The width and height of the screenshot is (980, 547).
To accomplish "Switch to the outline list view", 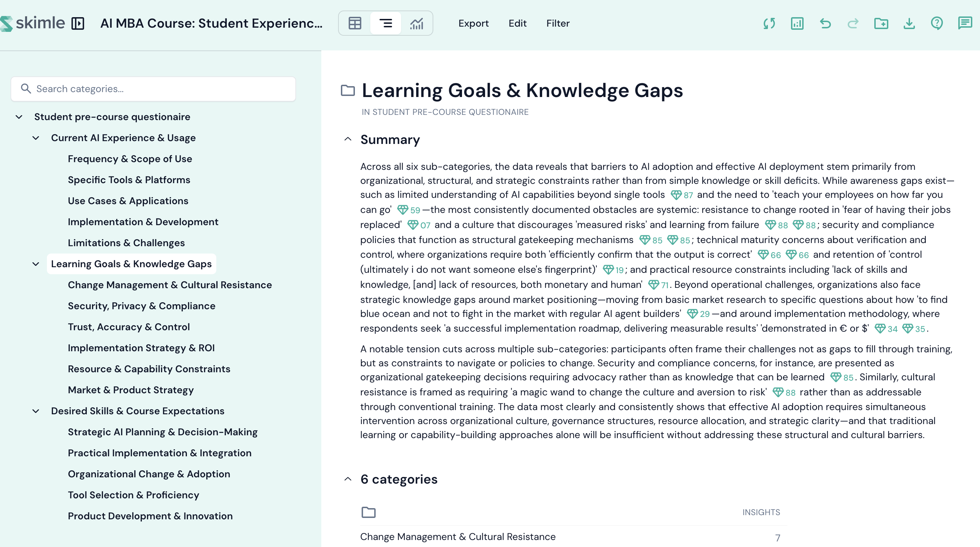I will 385,23.
